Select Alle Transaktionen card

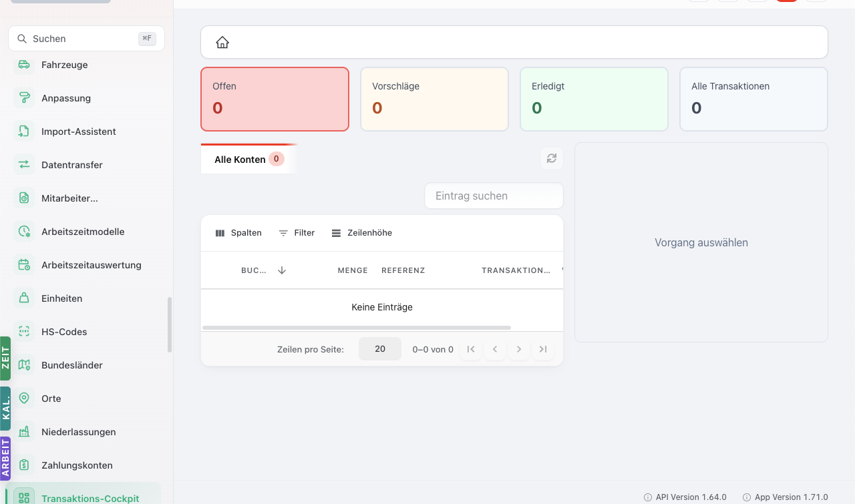(753, 99)
